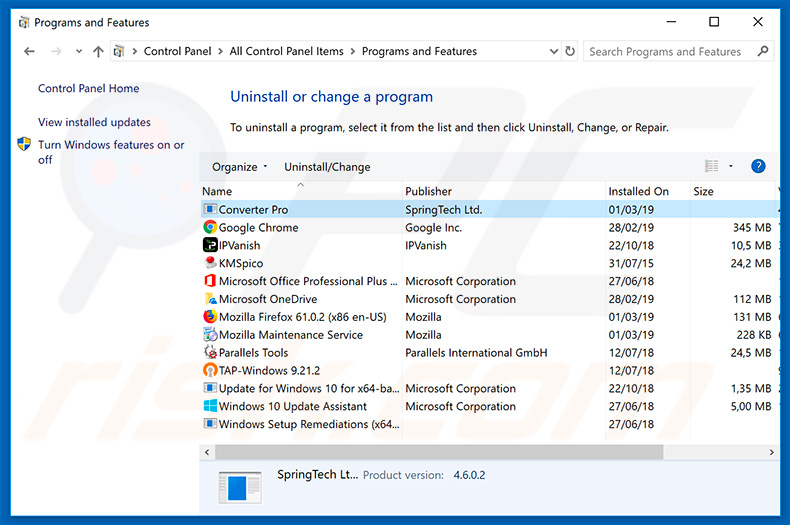Click the search magnifier icon
The height and width of the screenshot is (525, 790).
click(x=763, y=51)
